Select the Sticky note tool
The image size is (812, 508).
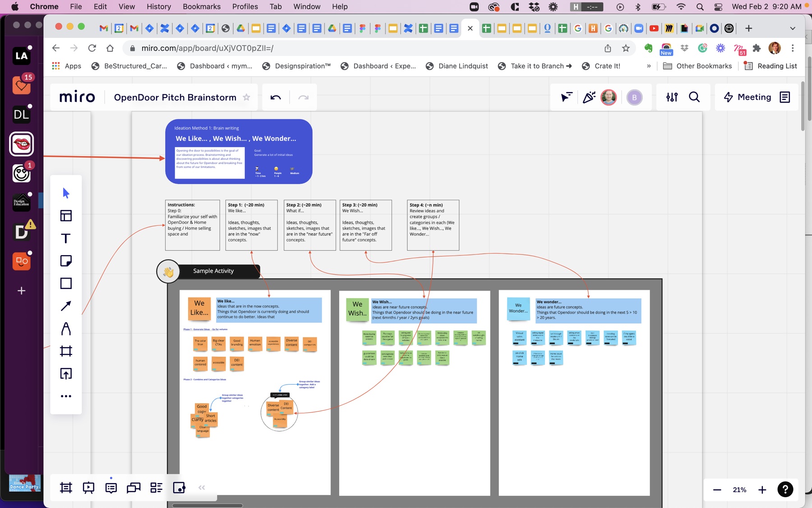66,261
